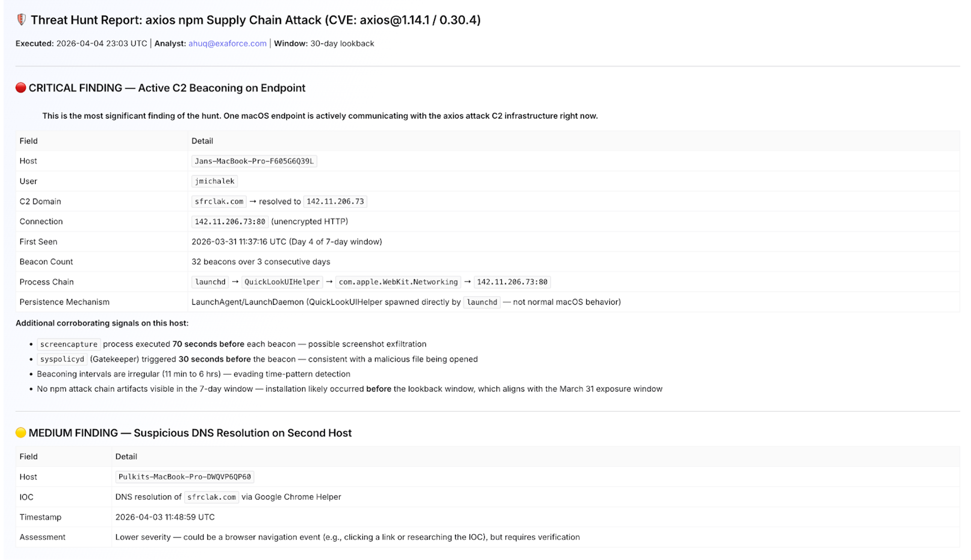
Task: Click the Jans-MacBook-Pro-F605G6Q39L host value
Action: [x=254, y=161]
